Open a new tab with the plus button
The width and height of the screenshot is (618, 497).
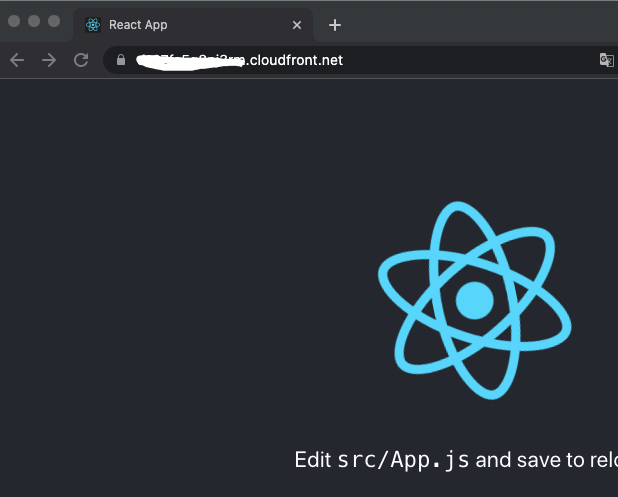pyautogui.click(x=335, y=25)
